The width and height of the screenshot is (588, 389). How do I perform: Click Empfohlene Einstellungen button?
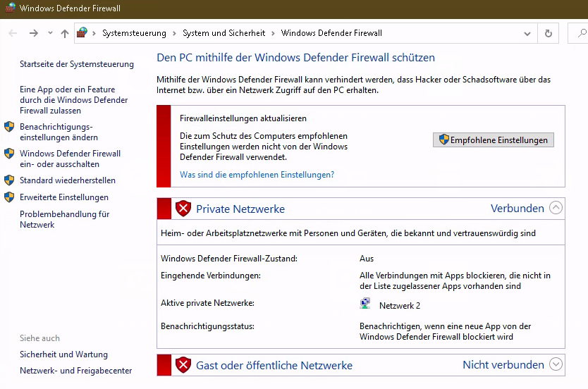pos(493,140)
